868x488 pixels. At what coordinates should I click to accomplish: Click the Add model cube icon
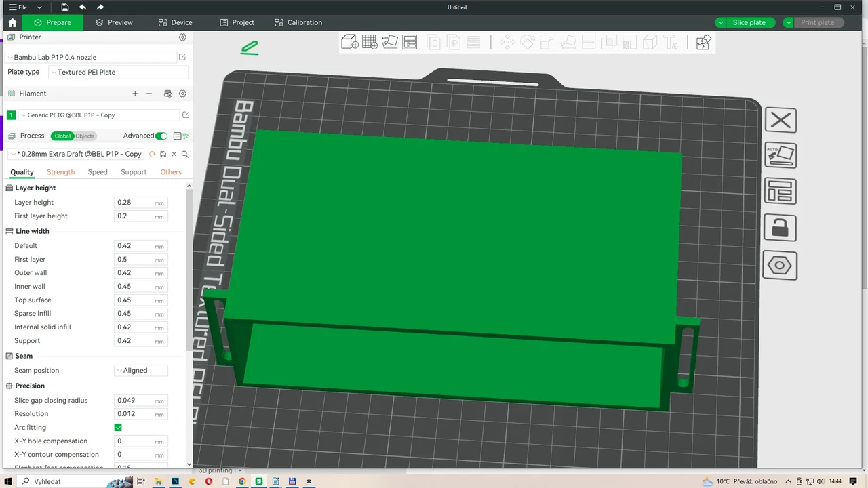(x=350, y=43)
